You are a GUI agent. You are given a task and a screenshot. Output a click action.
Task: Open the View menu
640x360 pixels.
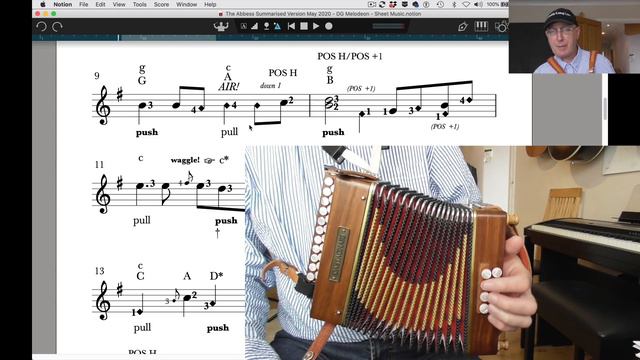point(119,4)
